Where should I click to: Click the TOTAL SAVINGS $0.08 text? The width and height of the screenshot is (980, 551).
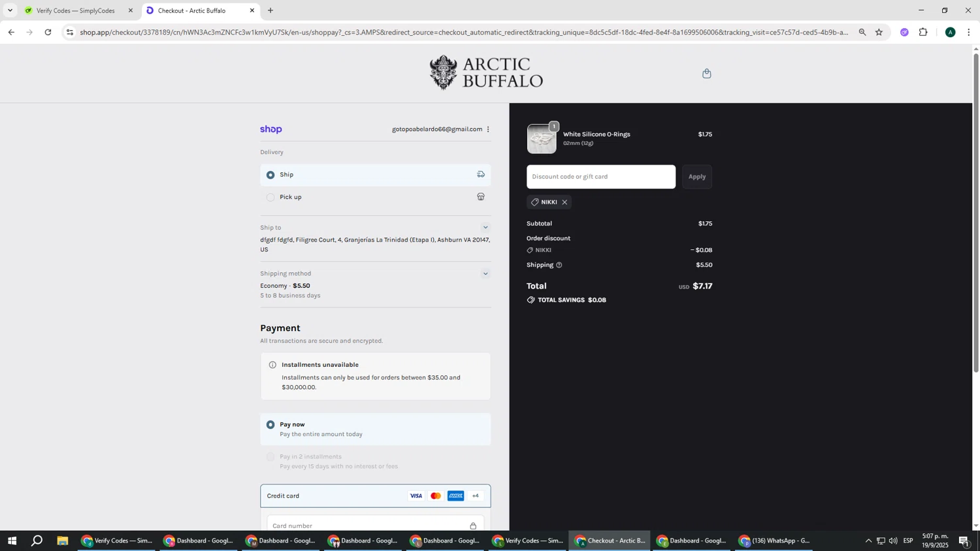pyautogui.click(x=572, y=300)
